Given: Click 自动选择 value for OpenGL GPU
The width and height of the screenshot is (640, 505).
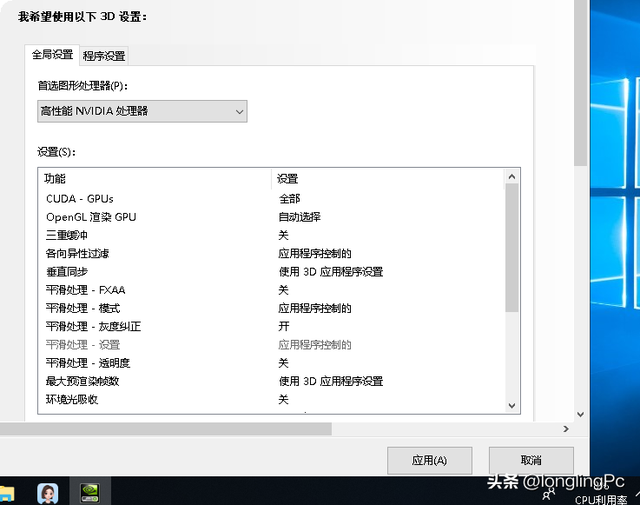Looking at the screenshot, I should pyautogui.click(x=299, y=217).
